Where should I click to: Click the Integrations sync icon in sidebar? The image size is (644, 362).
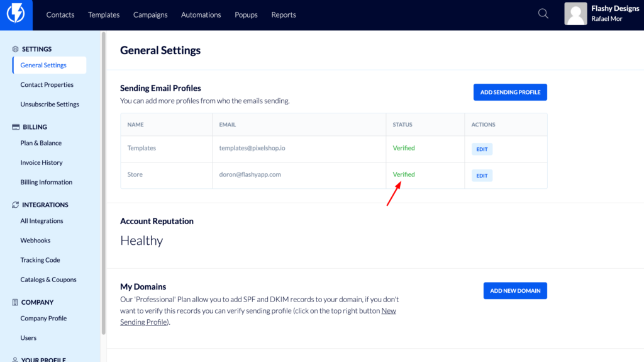click(15, 205)
